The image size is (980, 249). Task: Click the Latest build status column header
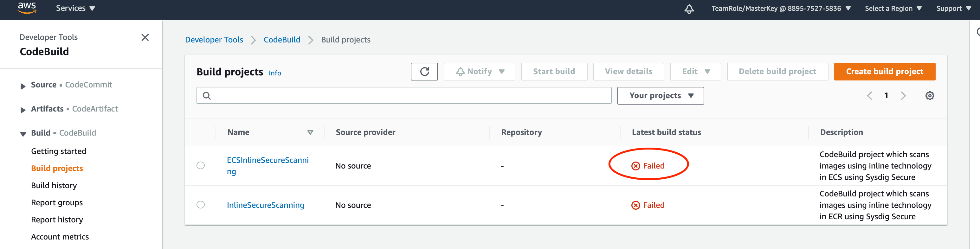pos(666,132)
